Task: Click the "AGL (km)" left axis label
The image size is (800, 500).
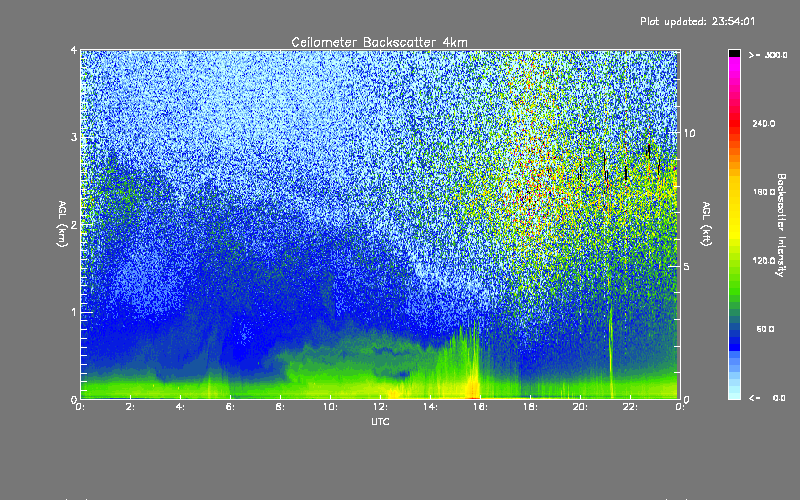Action: tap(62, 224)
